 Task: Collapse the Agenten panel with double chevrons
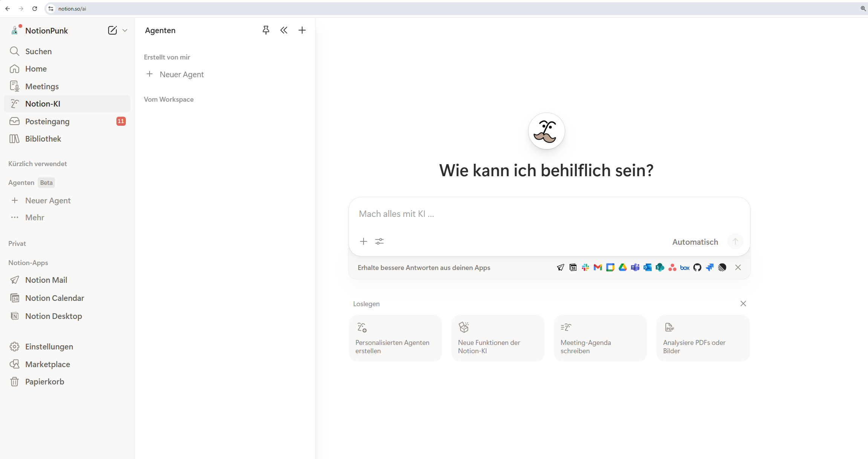pos(284,30)
